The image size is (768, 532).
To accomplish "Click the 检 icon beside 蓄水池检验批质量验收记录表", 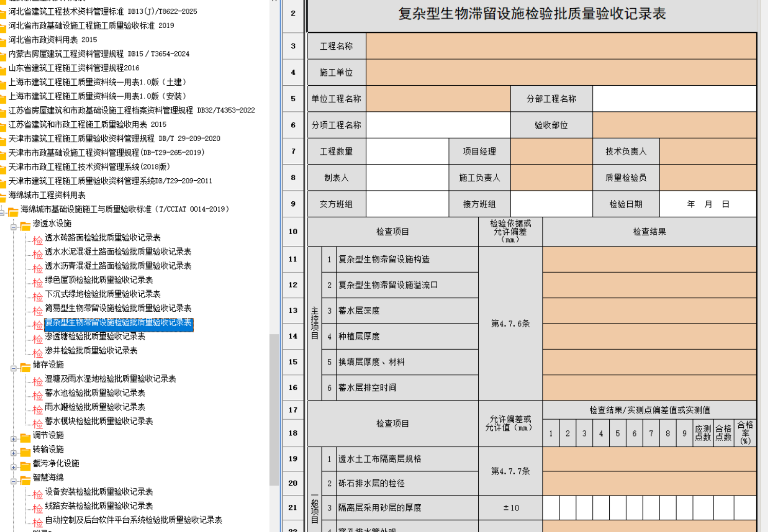I will (x=38, y=395).
